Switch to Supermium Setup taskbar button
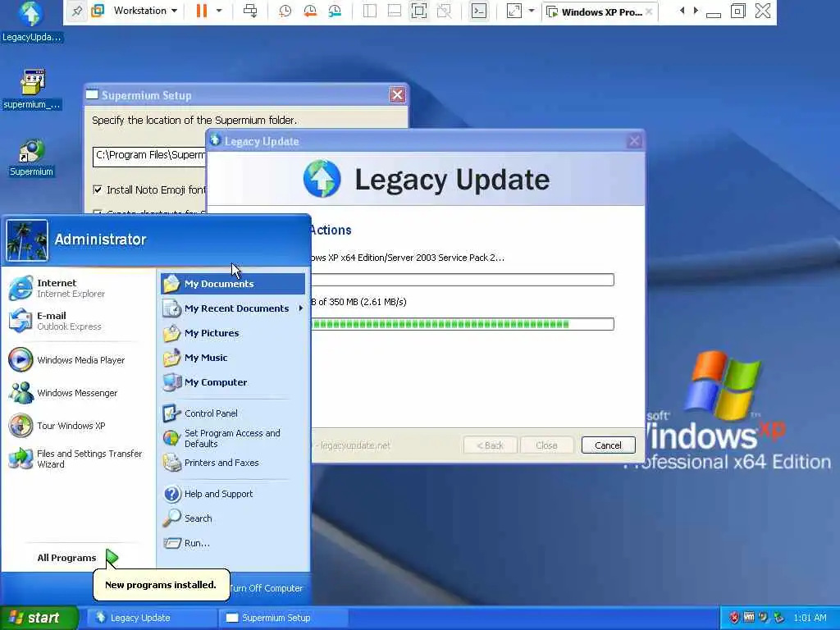The height and width of the screenshot is (630, 840). [283, 618]
